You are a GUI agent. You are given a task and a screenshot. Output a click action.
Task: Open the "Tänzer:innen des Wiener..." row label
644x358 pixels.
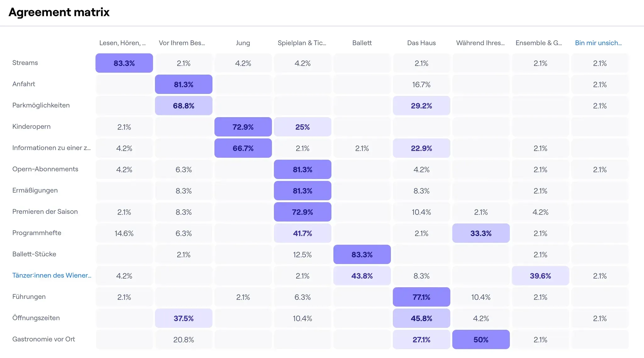click(52, 275)
